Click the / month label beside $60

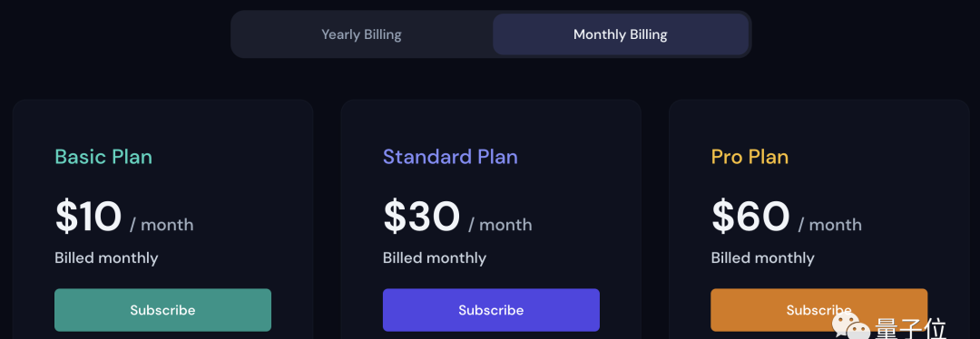[830, 225]
